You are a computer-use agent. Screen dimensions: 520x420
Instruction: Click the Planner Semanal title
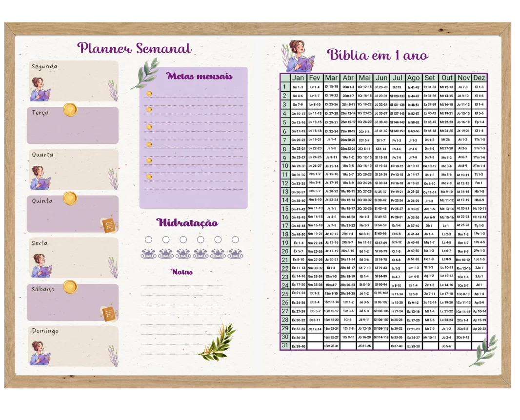pyautogui.click(x=134, y=48)
